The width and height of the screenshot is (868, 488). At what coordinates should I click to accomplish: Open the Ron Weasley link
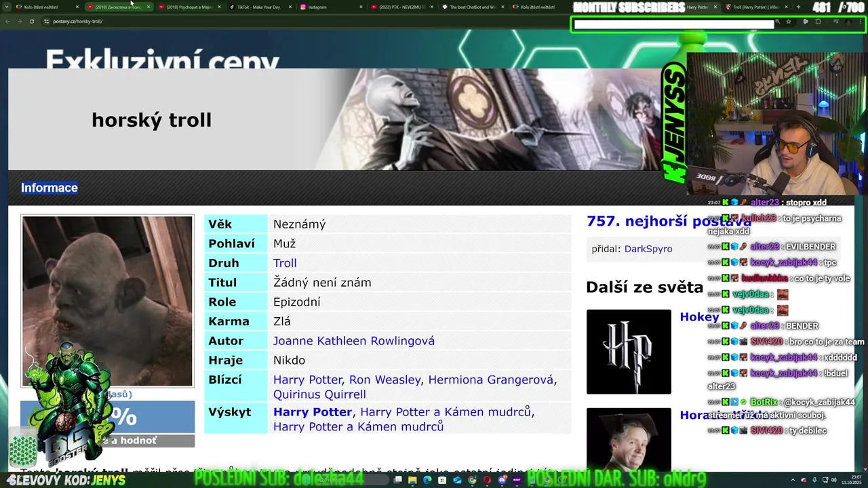point(385,380)
